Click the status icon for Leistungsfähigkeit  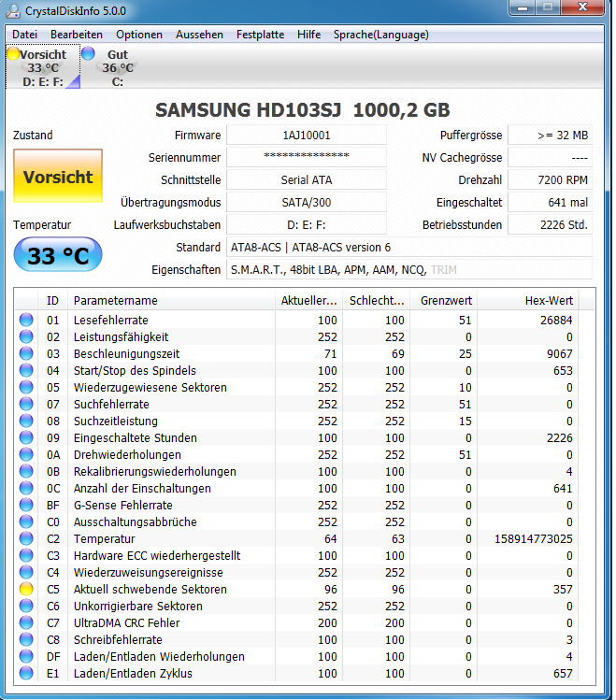point(26,336)
